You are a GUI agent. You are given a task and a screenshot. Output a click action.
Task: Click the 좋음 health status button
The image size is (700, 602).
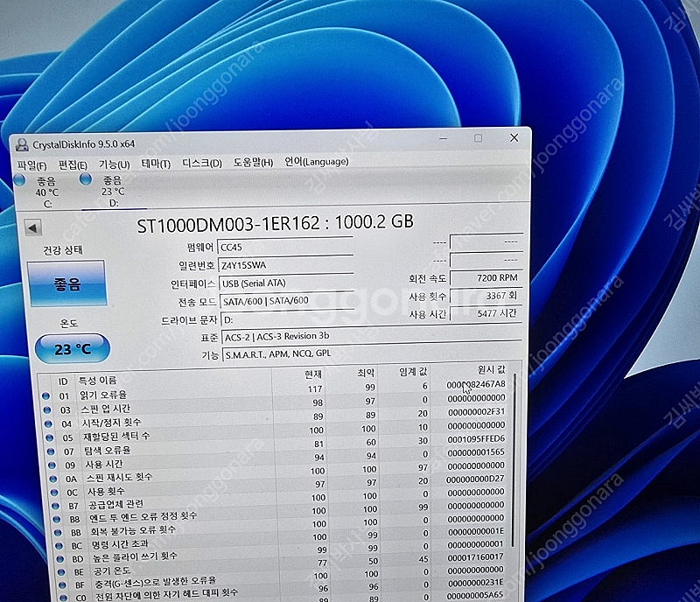tap(67, 283)
